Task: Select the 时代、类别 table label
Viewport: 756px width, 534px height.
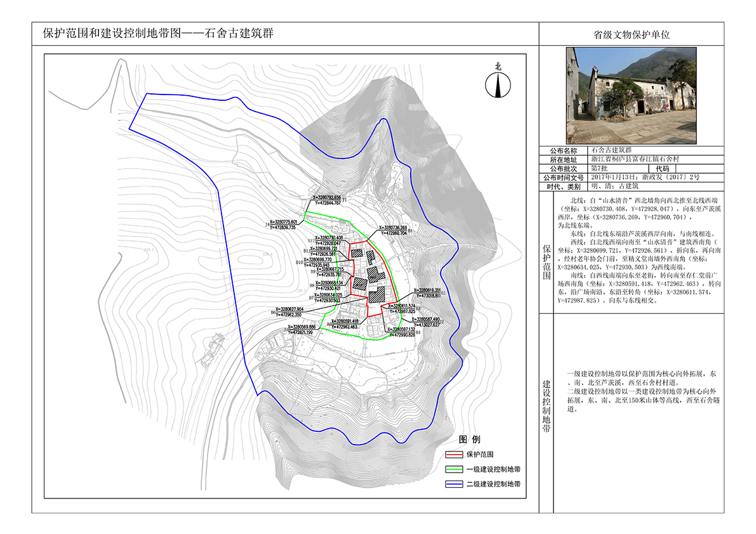Action: point(563,187)
